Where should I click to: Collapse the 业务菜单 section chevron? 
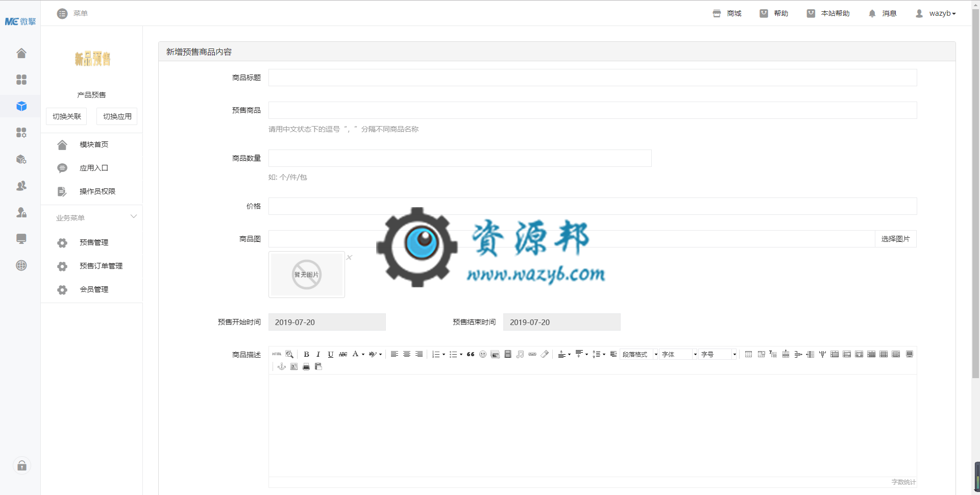tap(134, 216)
